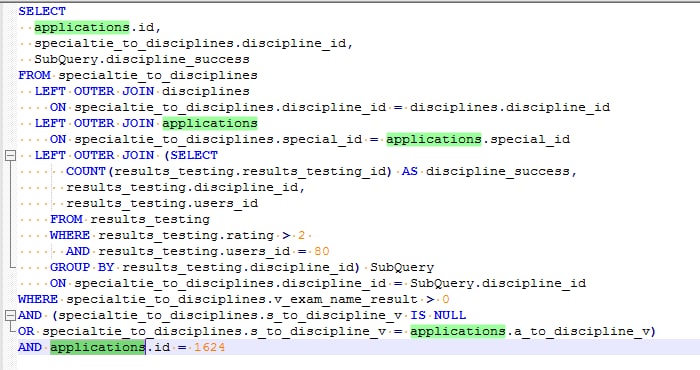Click results_testing.results_testing_id inside COUNT
The width and height of the screenshot is (700, 370).
coord(250,171)
